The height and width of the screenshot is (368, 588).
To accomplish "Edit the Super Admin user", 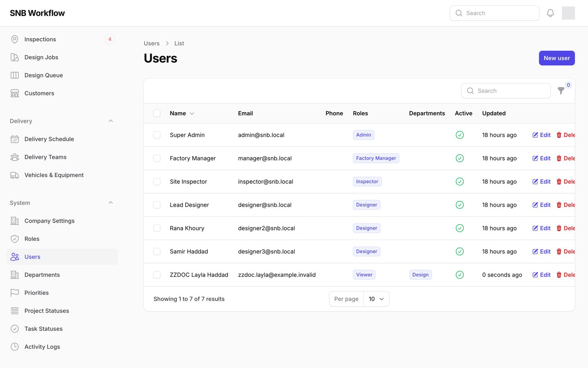I will (542, 135).
